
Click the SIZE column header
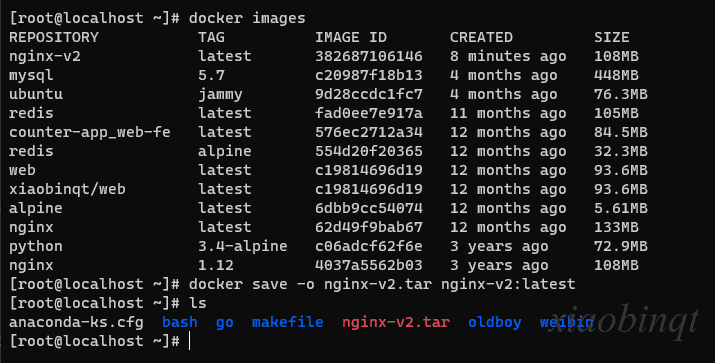pos(611,37)
